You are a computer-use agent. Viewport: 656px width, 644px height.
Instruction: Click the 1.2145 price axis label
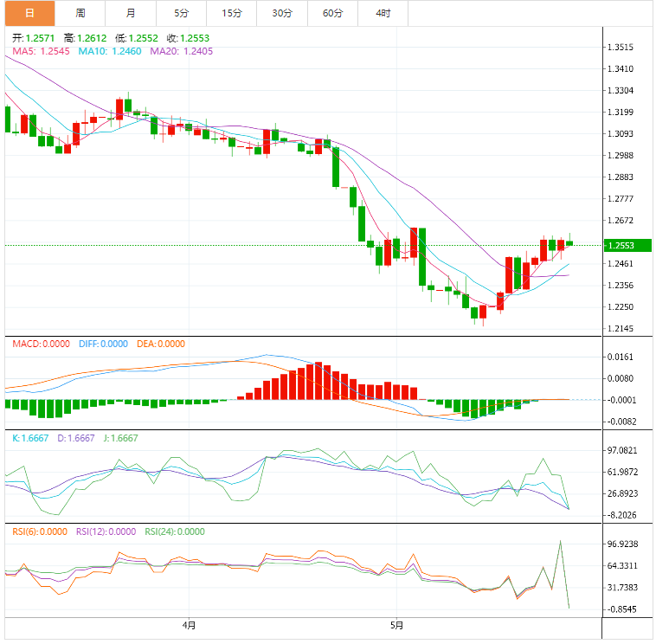coord(621,328)
